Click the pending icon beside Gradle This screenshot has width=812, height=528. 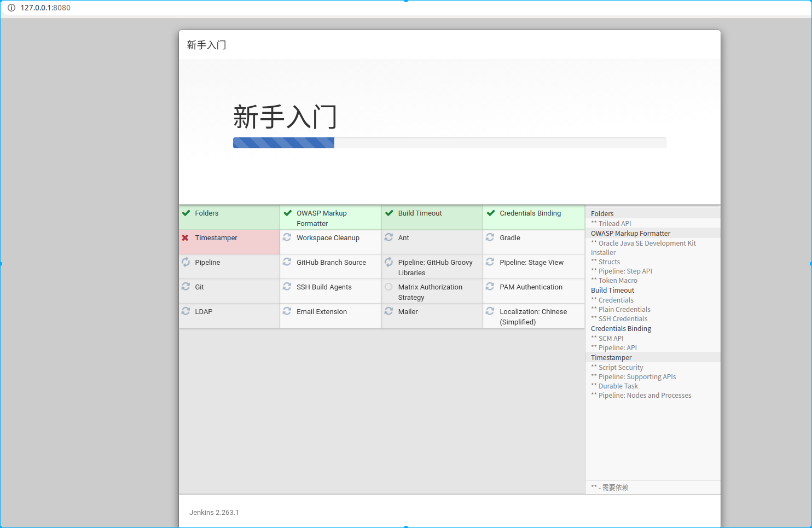[490, 237]
